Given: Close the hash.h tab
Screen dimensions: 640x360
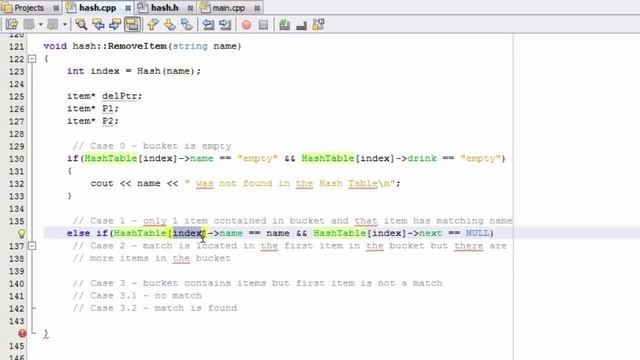Looking at the screenshot, I should (191, 8).
